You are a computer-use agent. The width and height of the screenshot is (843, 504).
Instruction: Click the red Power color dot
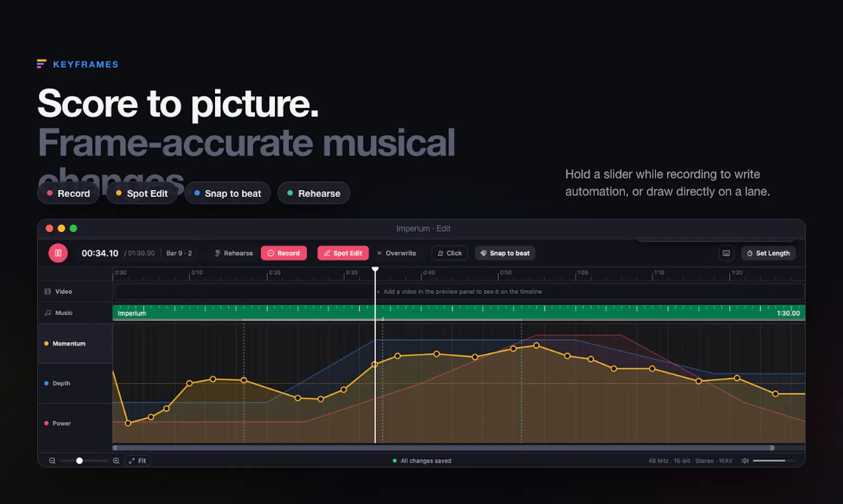46,423
